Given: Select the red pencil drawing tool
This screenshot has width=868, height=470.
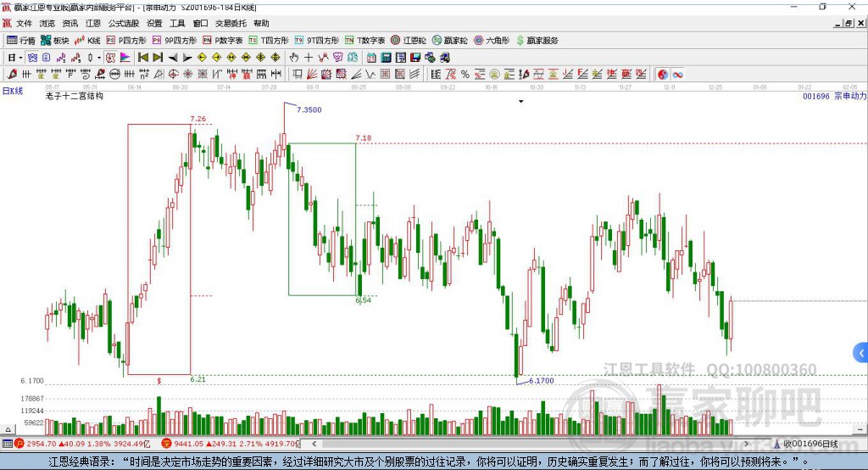Looking at the screenshot, I should (x=12, y=75).
